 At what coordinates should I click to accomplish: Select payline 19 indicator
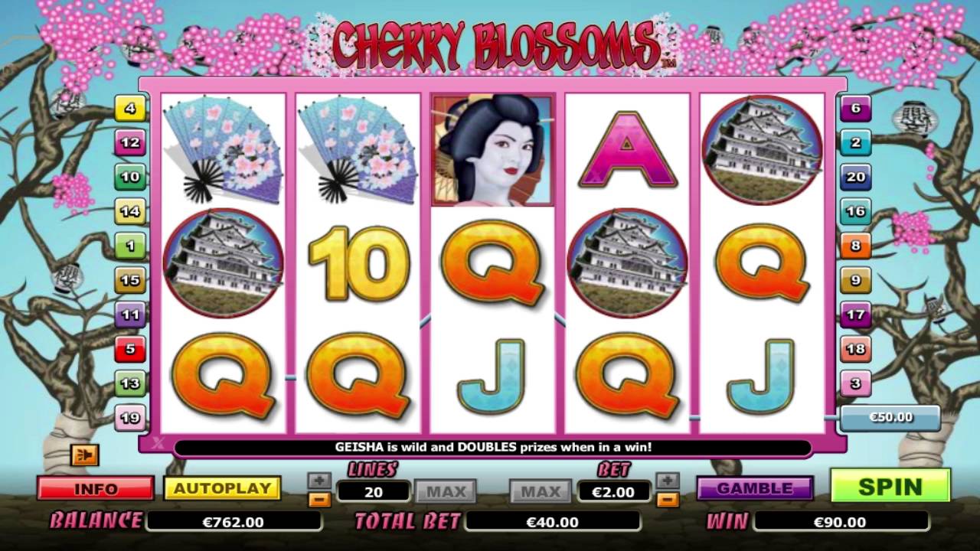pos(129,418)
